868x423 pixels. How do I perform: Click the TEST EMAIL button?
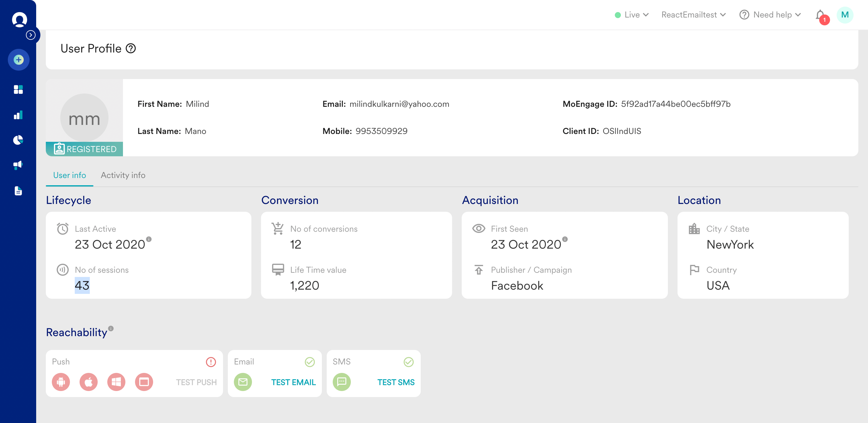[x=293, y=382]
